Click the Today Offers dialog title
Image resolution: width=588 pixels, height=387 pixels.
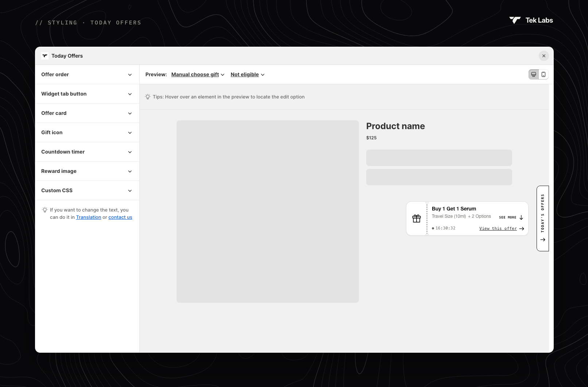pyautogui.click(x=67, y=56)
